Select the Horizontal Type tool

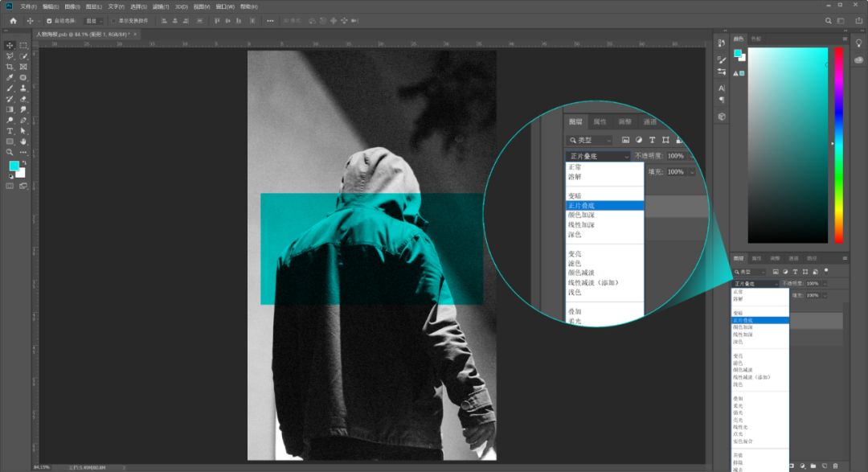coord(10,130)
